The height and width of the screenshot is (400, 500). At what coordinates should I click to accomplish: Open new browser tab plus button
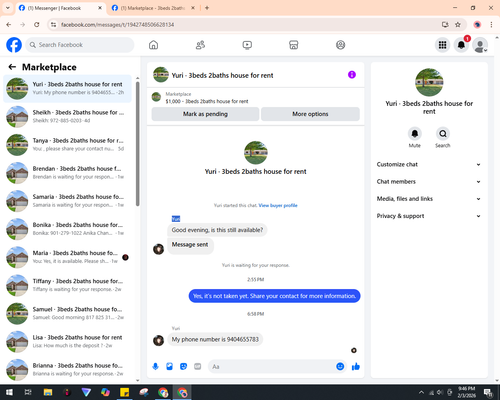[x=207, y=8]
